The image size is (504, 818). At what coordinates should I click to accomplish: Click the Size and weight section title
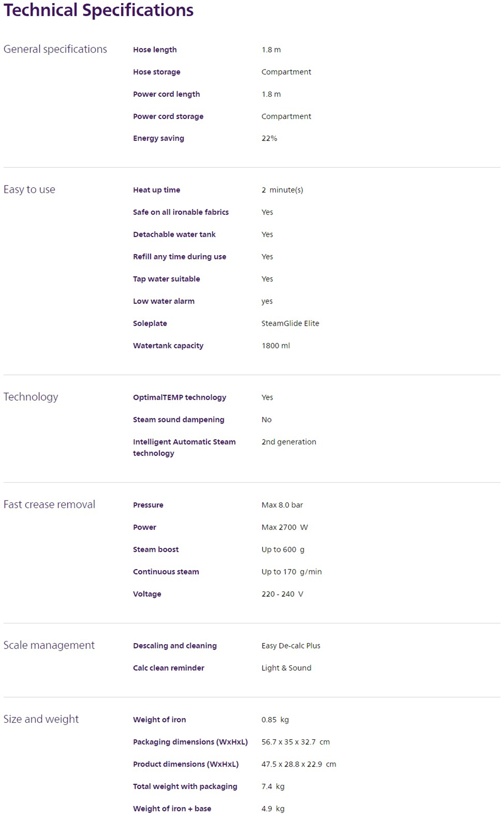[x=41, y=719]
